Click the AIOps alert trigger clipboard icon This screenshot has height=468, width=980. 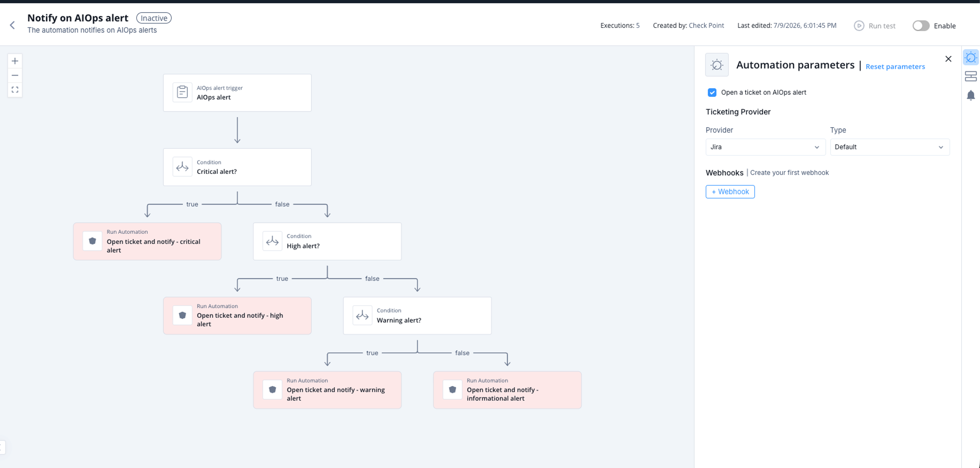pos(182,92)
